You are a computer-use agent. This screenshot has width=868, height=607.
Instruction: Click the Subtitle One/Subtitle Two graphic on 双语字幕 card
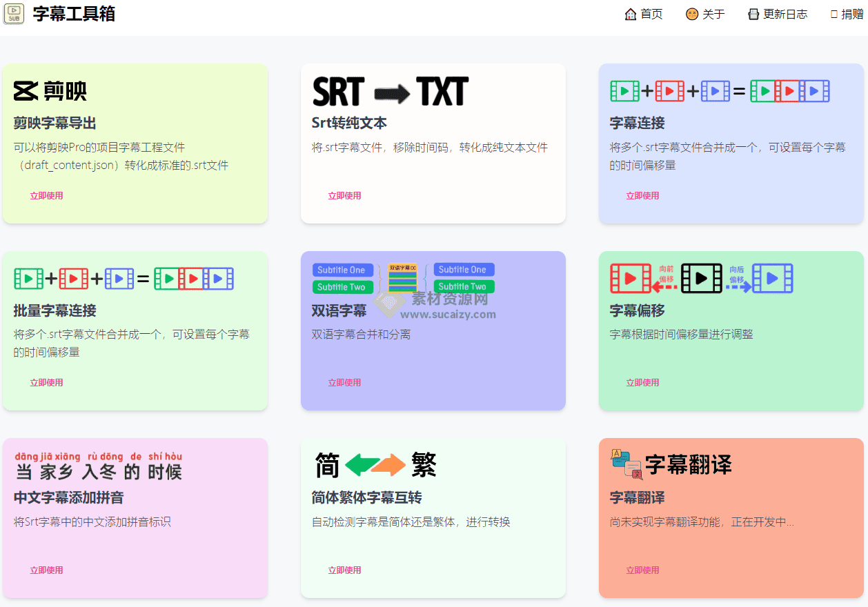(403, 278)
